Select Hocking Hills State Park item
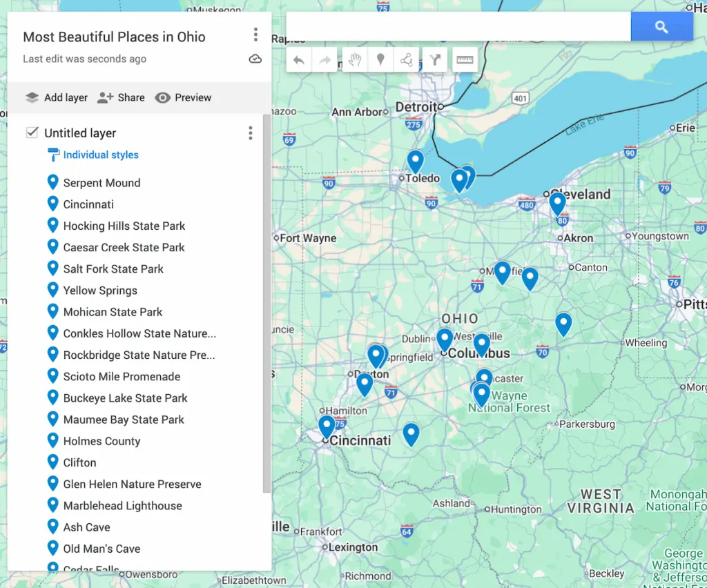This screenshot has width=707, height=588. pyautogui.click(x=124, y=226)
